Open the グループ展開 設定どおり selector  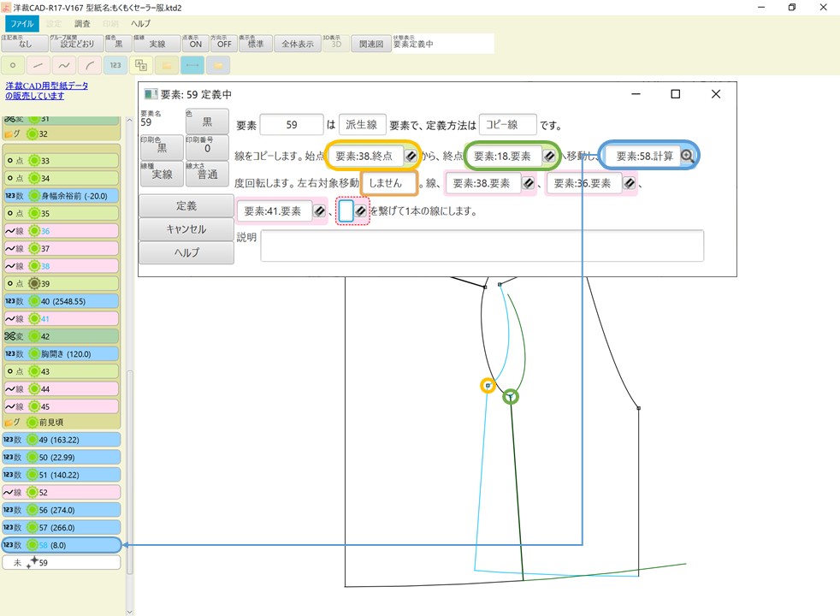tap(79, 43)
